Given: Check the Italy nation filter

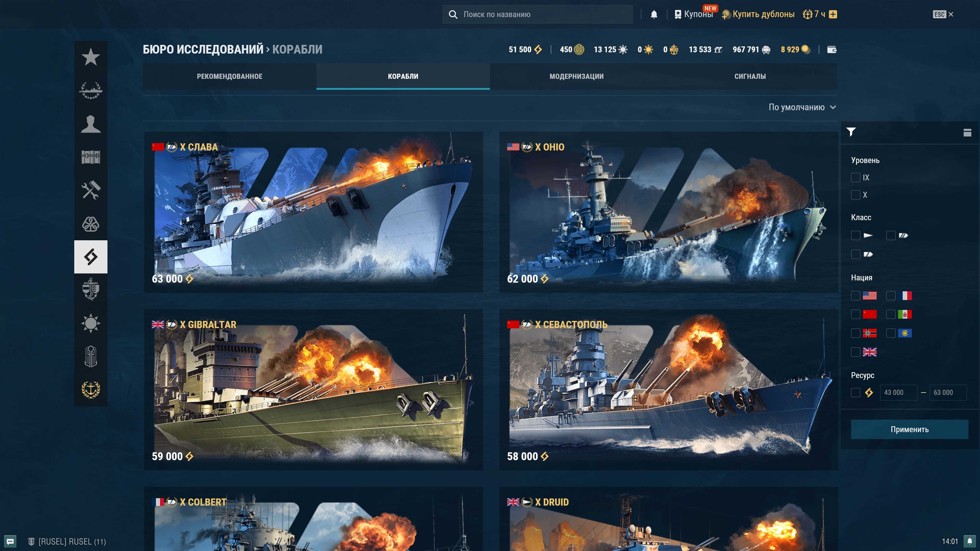Looking at the screenshot, I should coord(891,315).
